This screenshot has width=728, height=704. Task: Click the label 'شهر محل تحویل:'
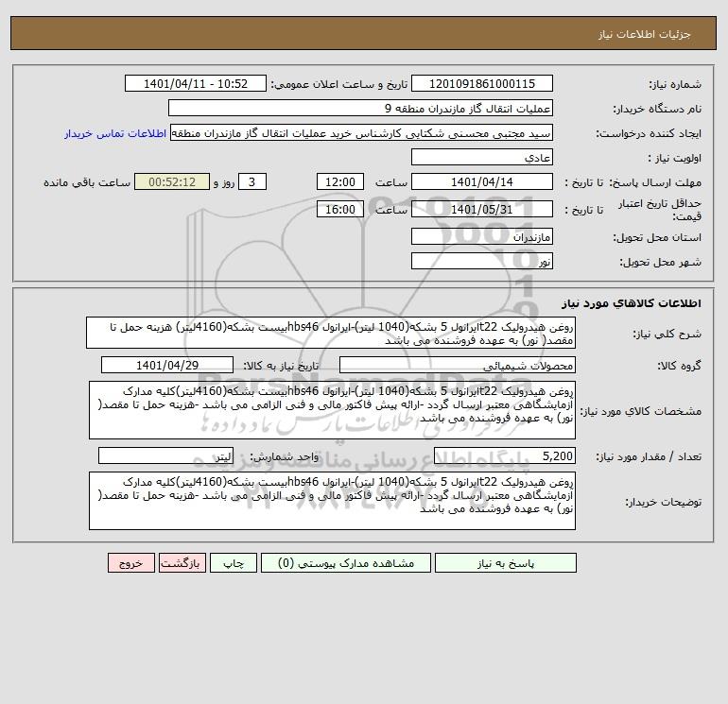pos(661,262)
